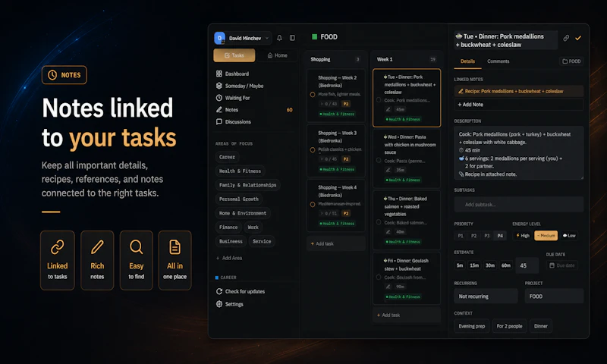
Task: Click the description text area
Action: point(519,153)
